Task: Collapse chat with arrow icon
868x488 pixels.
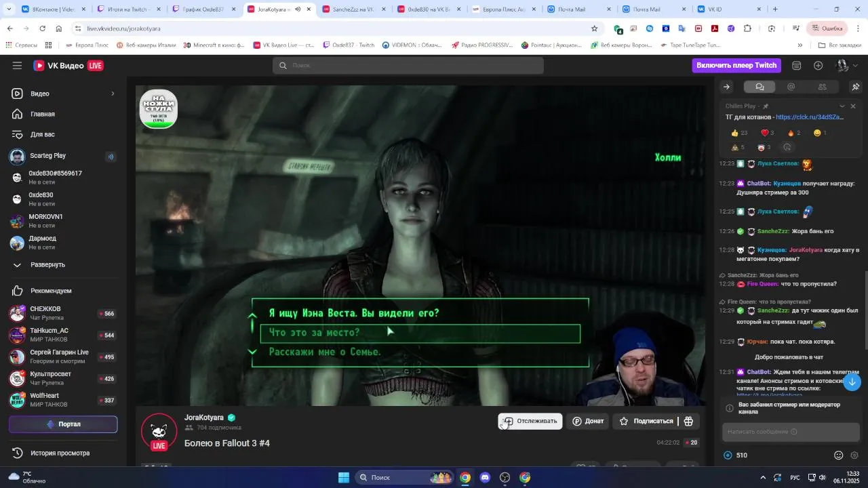Action: coord(726,87)
